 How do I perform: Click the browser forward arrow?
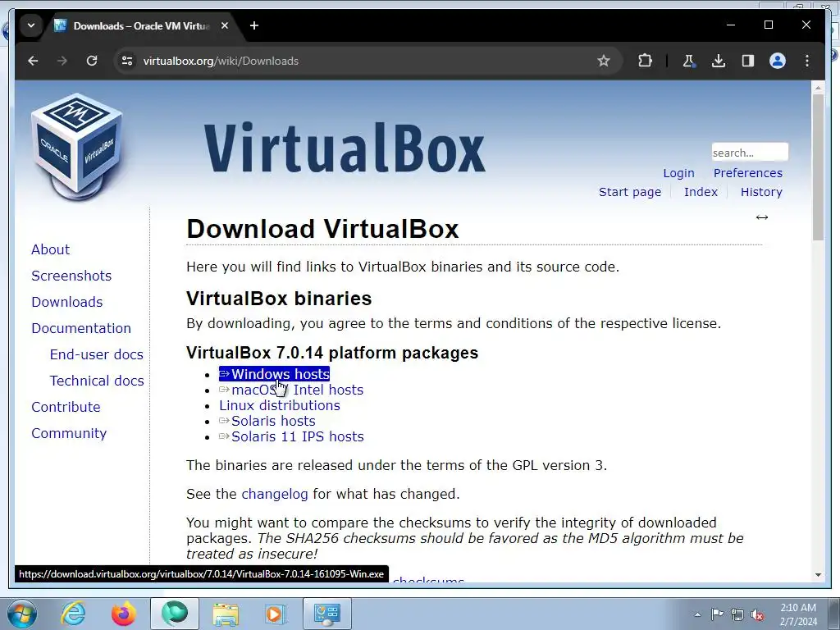(x=62, y=61)
